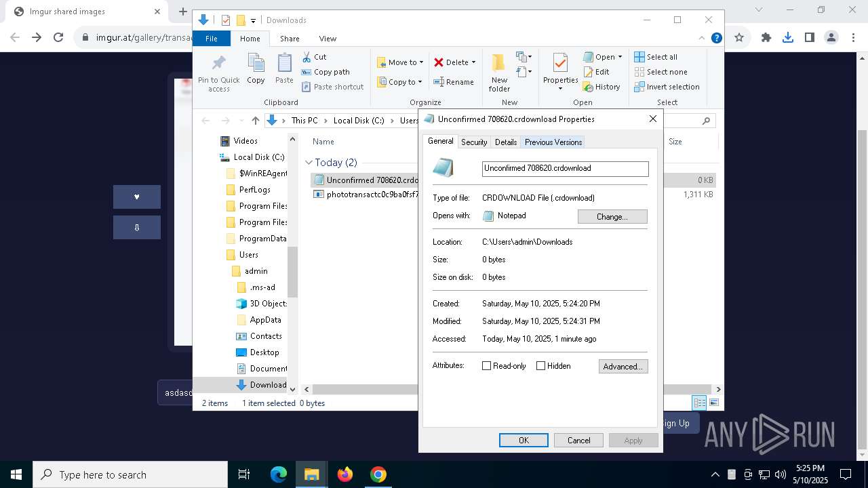The image size is (868, 488).
Task: Click Edit in Open group
Action: (x=596, y=72)
